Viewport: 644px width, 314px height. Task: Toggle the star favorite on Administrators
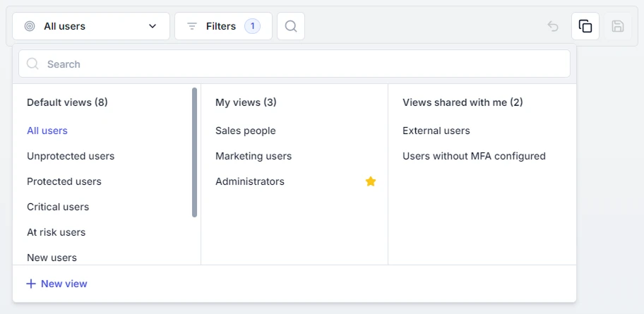pos(371,181)
